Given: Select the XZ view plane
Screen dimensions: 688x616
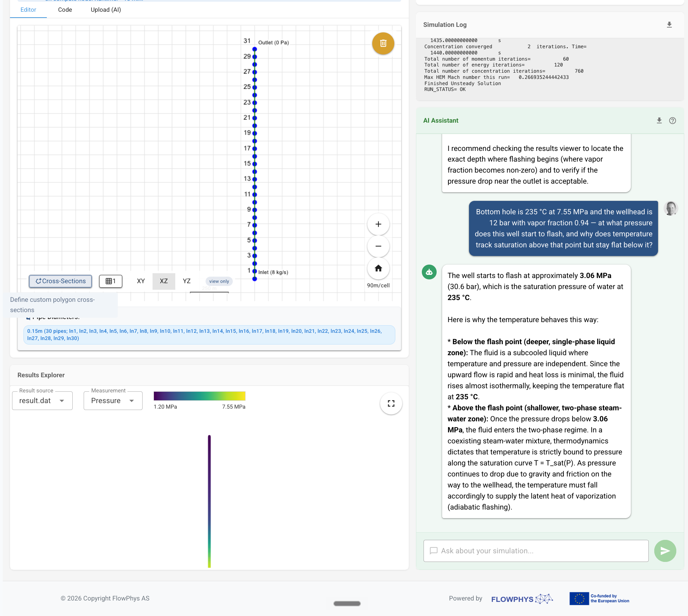Looking at the screenshot, I should point(164,281).
